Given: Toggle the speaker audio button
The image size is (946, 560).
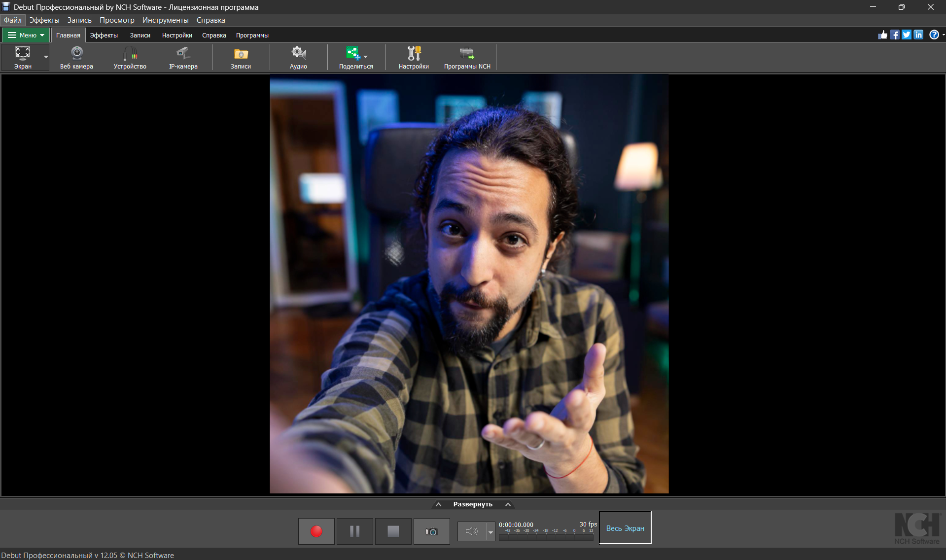Looking at the screenshot, I should click(x=471, y=531).
